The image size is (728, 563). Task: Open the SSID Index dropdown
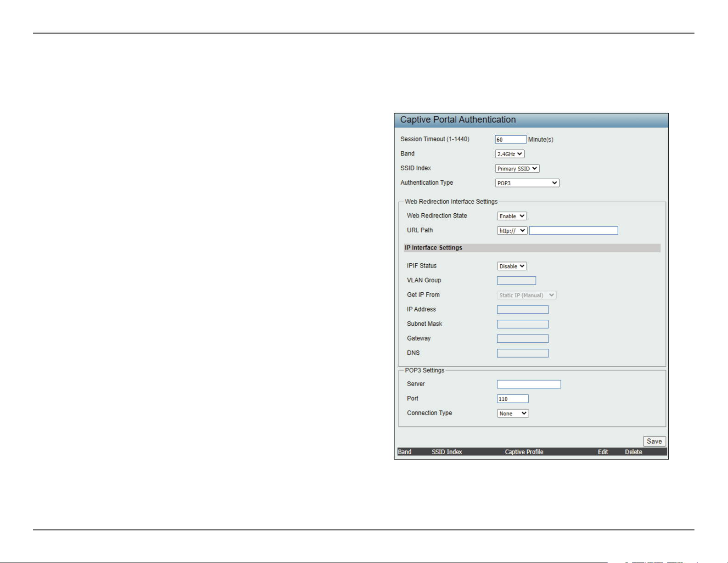(x=517, y=169)
